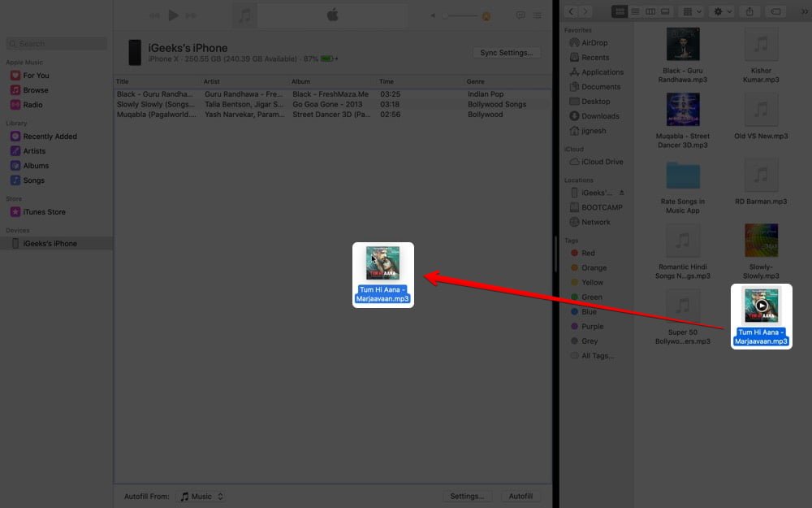Adjust the iTunes volume slider
The image size is (812, 508).
click(461, 15)
